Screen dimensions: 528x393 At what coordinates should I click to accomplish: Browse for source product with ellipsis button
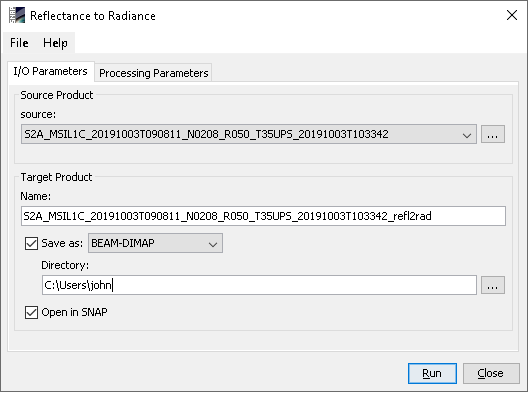pos(493,134)
